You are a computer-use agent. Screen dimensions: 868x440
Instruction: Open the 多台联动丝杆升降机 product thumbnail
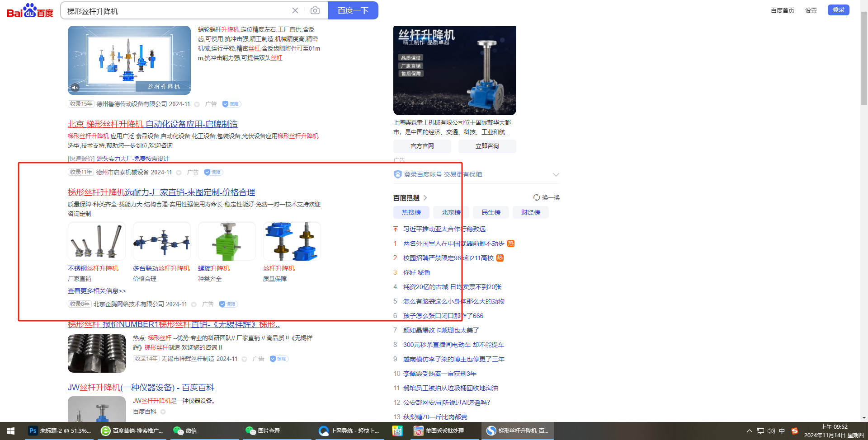click(162, 241)
